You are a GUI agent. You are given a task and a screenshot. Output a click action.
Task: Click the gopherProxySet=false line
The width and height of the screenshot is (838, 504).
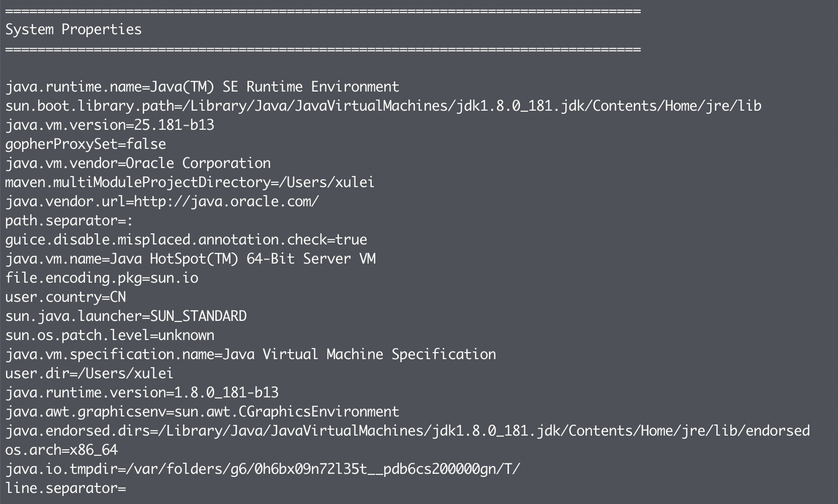(x=86, y=144)
